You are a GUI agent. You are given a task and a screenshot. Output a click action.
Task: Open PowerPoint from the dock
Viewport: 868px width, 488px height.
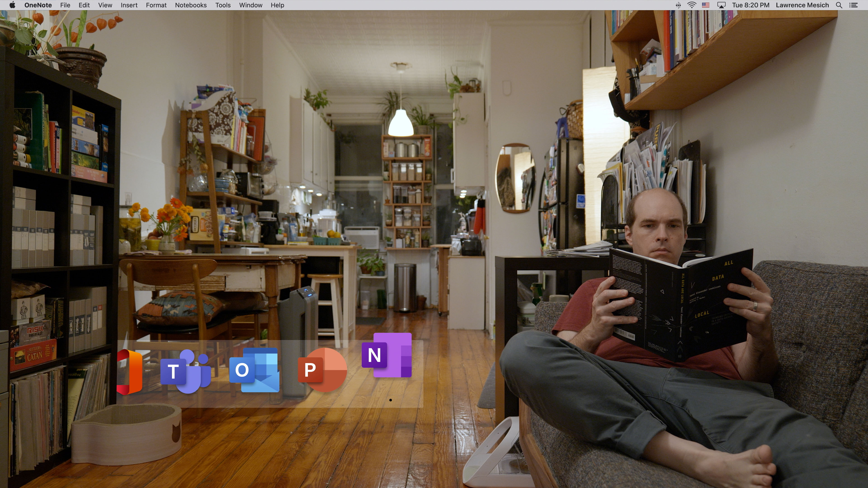322,370
